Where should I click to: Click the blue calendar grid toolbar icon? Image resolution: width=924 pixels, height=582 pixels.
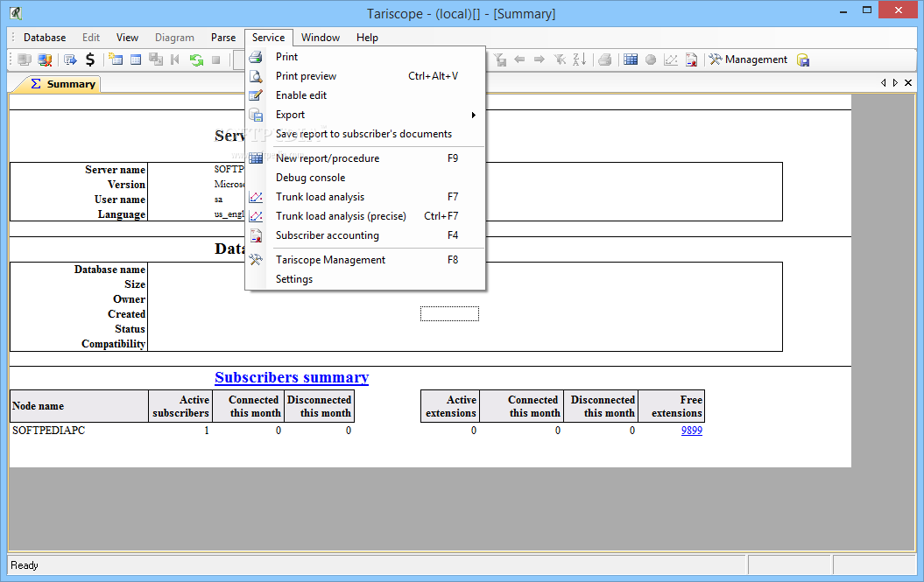point(136,60)
